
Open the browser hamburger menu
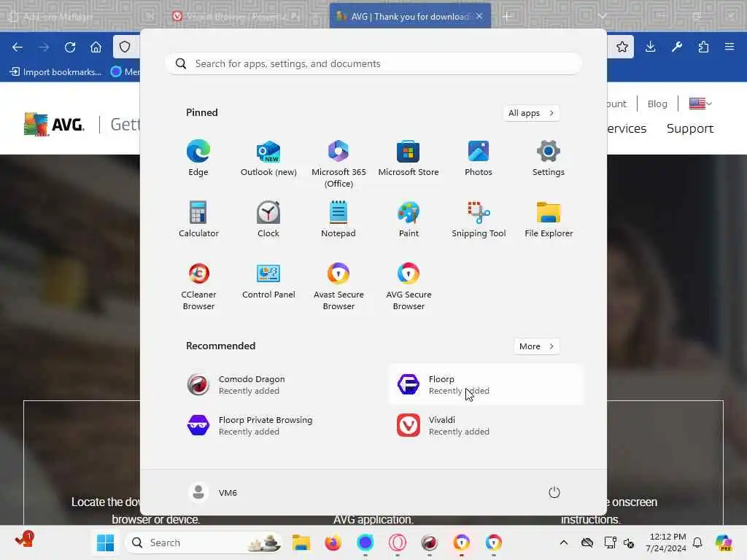[x=729, y=47]
